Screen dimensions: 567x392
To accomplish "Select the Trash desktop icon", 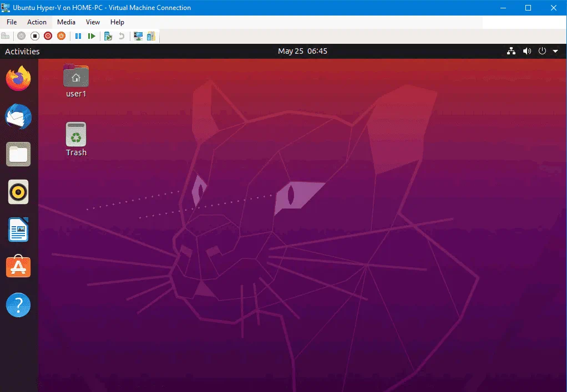I will 76,139.
